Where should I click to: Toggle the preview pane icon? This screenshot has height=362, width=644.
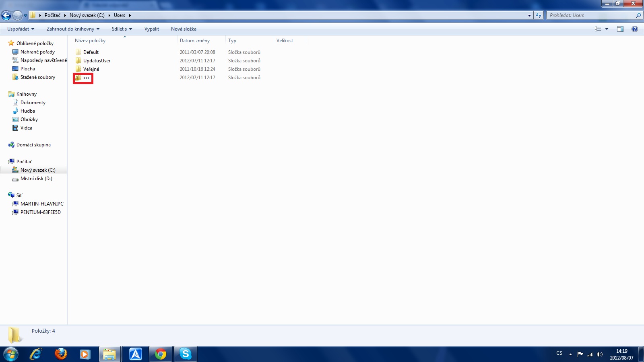point(620,29)
